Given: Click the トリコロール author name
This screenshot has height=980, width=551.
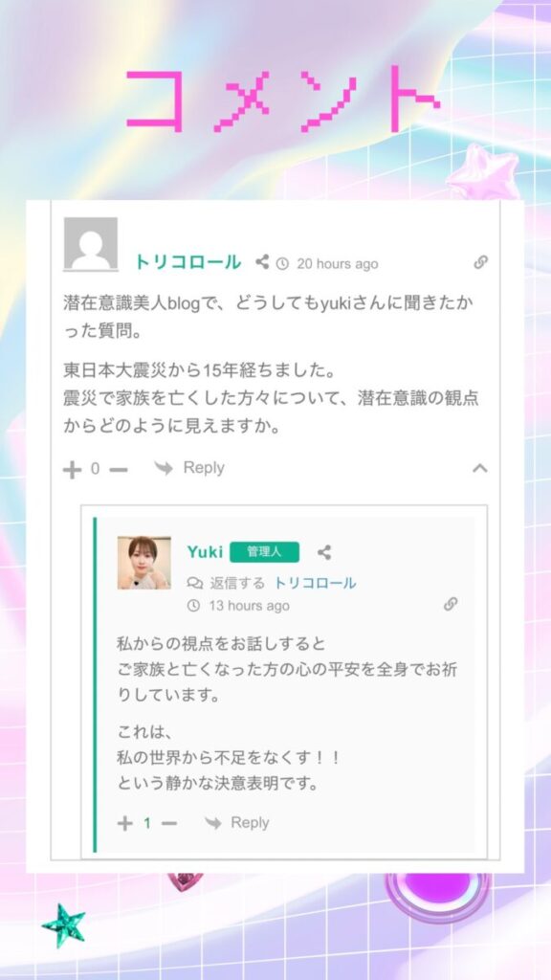Looking at the screenshot, I should click(188, 262).
